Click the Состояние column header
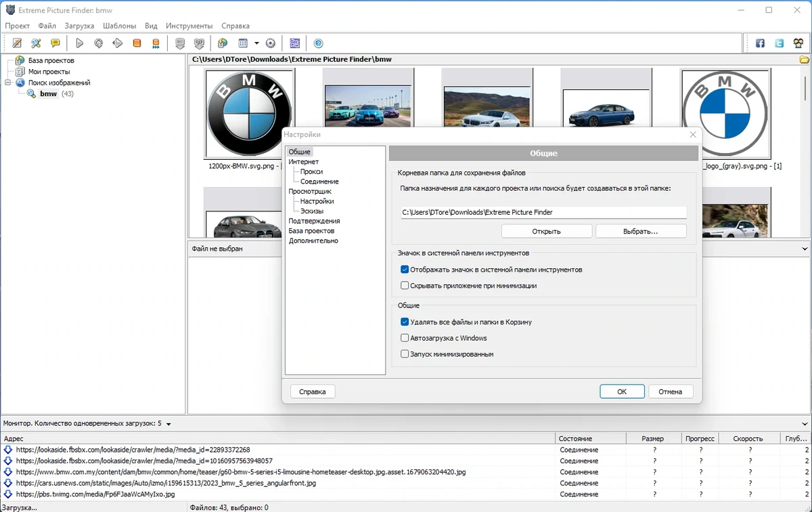The height and width of the screenshot is (512, 812). (x=589, y=439)
